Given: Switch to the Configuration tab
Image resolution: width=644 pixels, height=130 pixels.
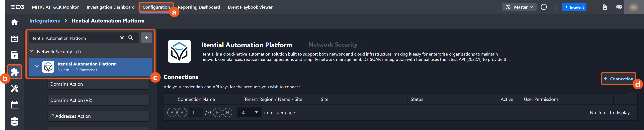Looking at the screenshot, I should (x=156, y=7).
